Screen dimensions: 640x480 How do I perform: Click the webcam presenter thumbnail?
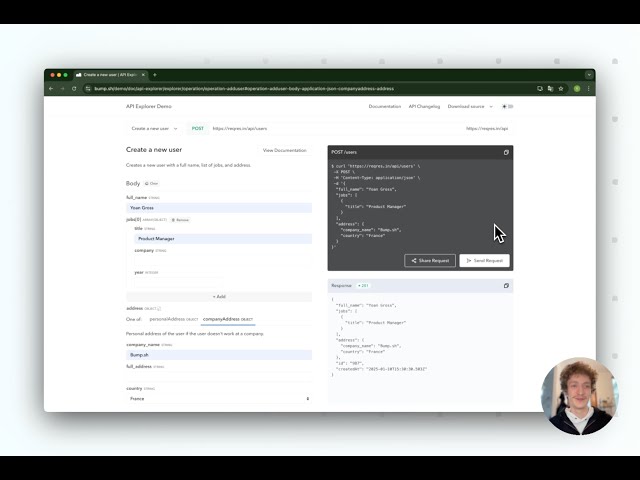pos(579,396)
